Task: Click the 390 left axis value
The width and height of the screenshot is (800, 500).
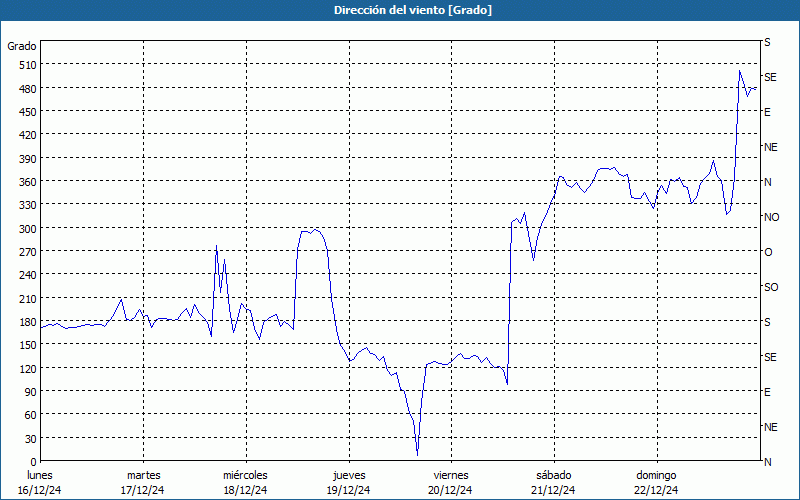Action: 28,159
